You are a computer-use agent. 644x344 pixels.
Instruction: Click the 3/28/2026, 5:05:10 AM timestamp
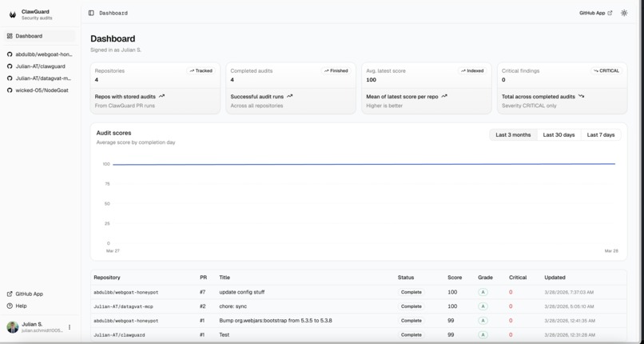[x=570, y=306]
